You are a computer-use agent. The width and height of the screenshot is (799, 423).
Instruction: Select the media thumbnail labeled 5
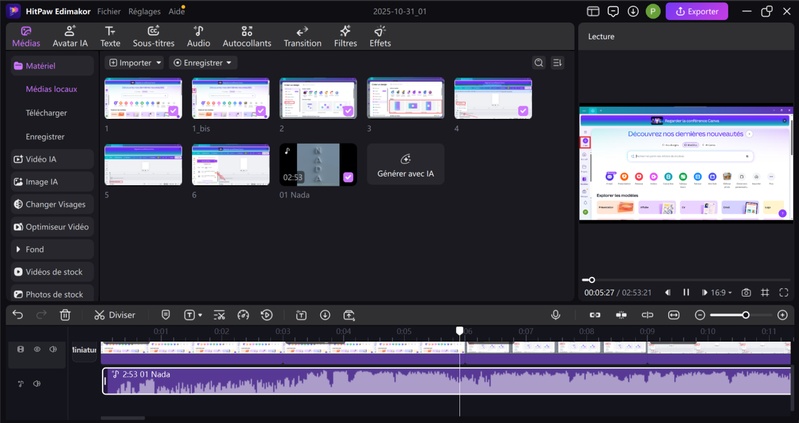click(143, 165)
